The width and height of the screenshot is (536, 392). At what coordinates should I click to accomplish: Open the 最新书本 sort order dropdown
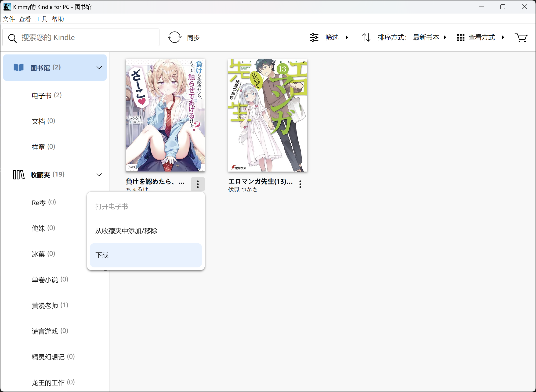(430, 37)
